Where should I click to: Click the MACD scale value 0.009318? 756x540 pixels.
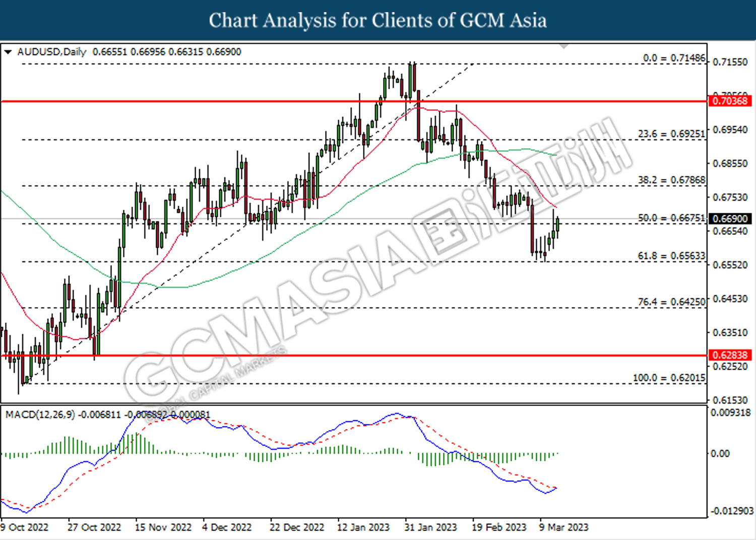click(x=730, y=412)
